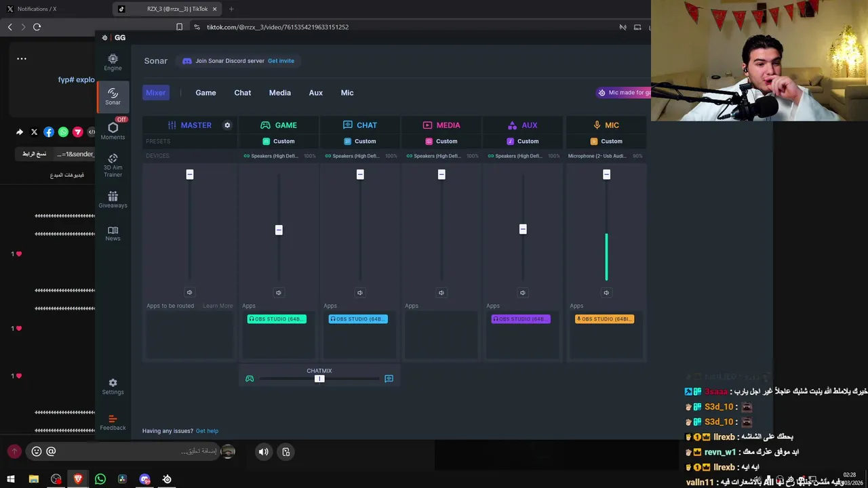Open Aux preset Custom dropdown

click(x=523, y=141)
